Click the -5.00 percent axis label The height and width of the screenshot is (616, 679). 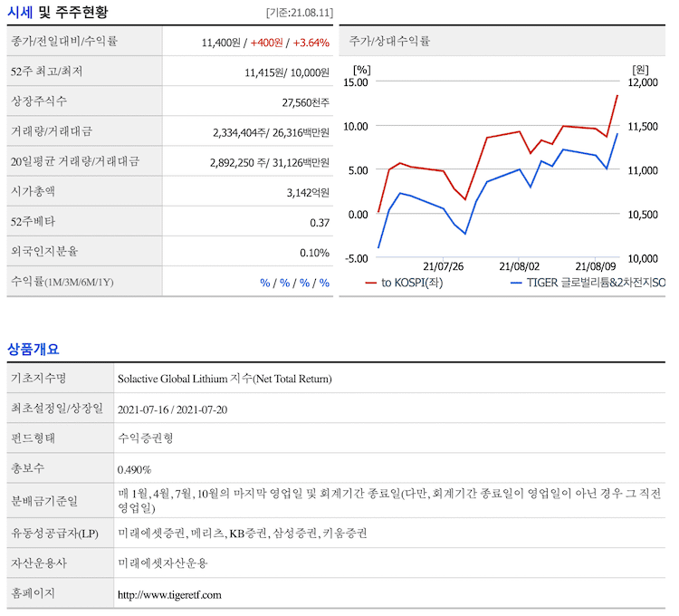(x=356, y=258)
